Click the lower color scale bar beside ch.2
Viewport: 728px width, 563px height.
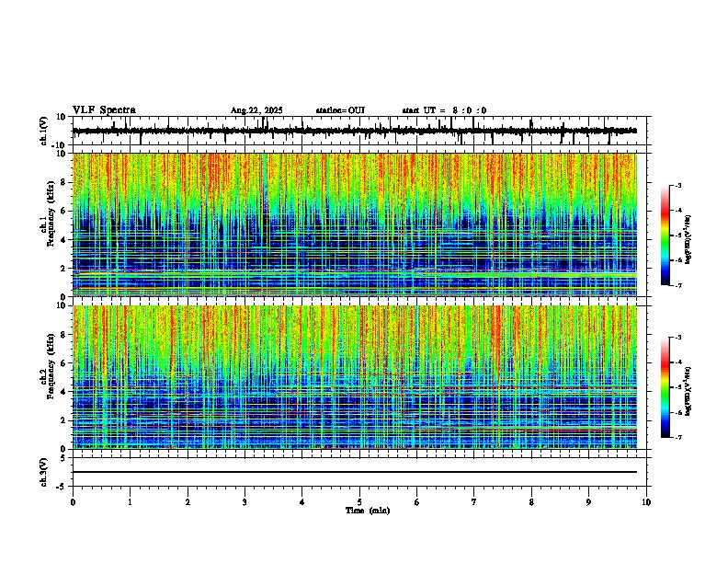(x=665, y=387)
